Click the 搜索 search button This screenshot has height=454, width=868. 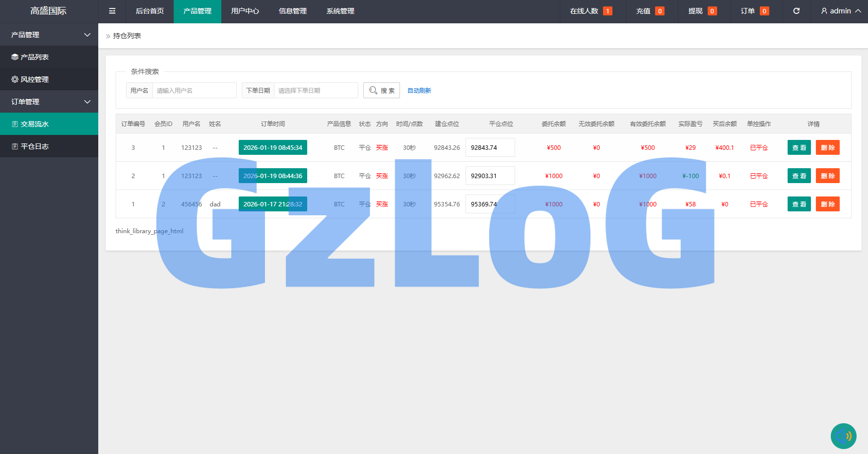coord(381,90)
